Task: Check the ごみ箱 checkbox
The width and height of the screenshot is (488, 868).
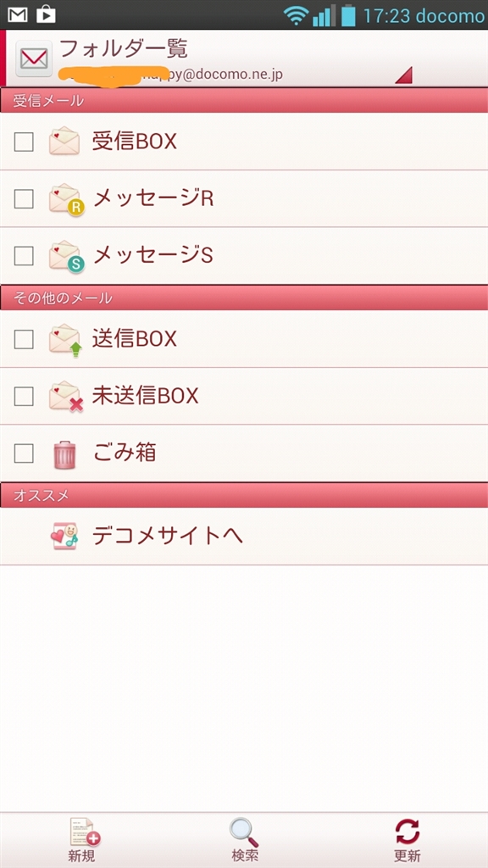Action: pyautogui.click(x=24, y=453)
